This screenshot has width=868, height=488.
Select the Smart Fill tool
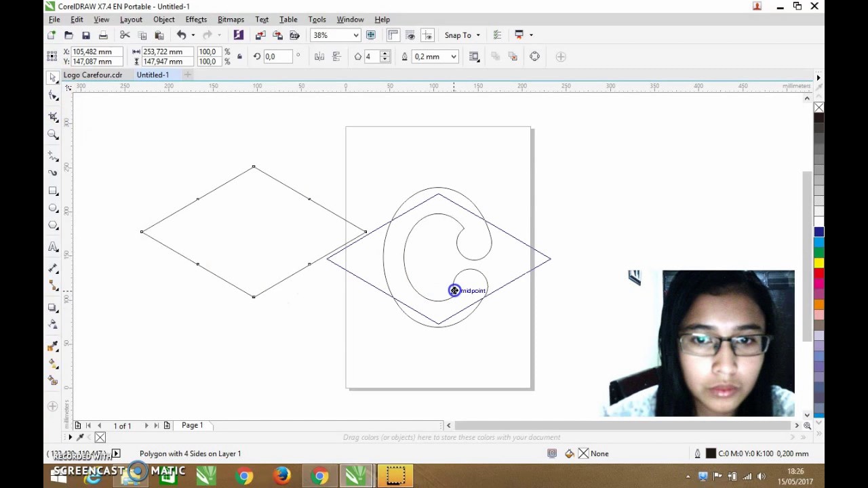(x=54, y=381)
